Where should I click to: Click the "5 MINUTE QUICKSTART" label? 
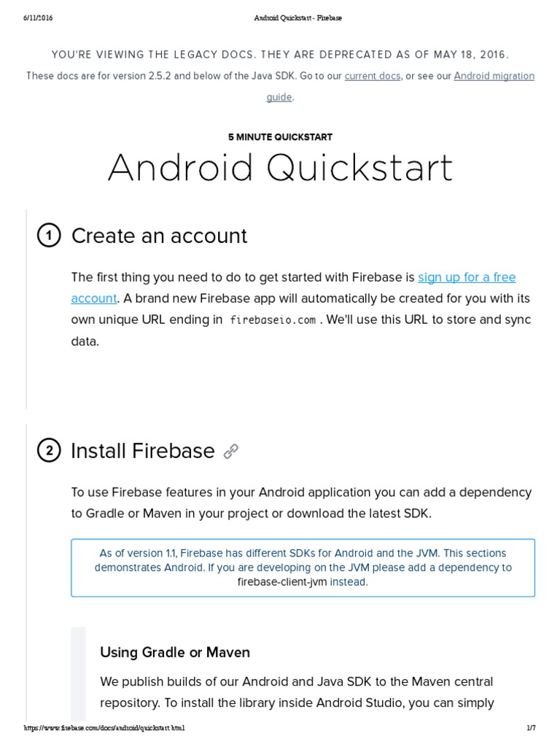click(280, 137)
